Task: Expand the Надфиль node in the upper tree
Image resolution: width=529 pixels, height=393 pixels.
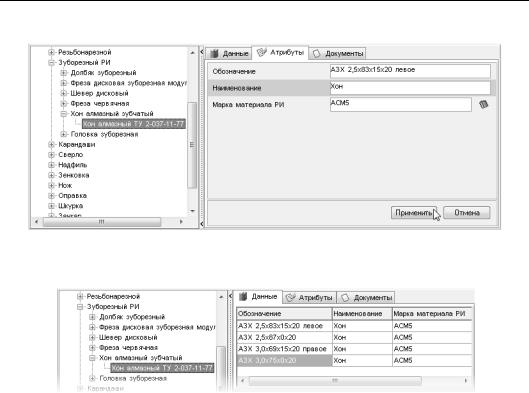Action: pos(51,165)
